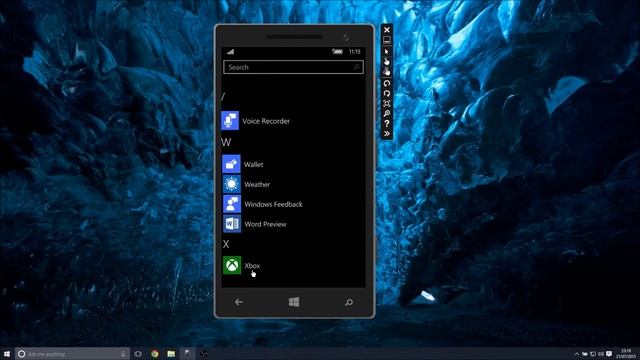Open tray network icon
The width and height of the screenshot is (640, 360).
[593, 354]
